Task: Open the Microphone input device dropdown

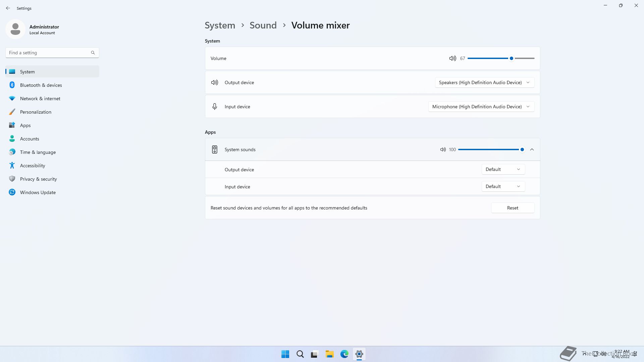Action: tap(481, 107)
